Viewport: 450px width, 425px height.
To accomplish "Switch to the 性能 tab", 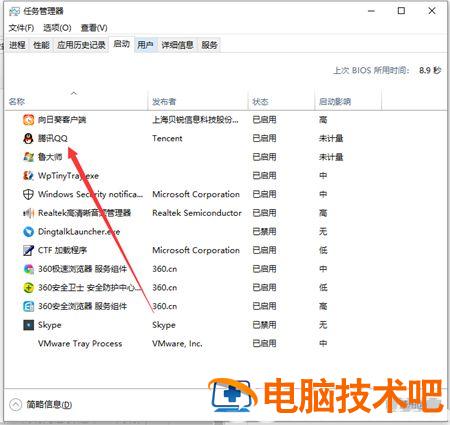I will (41, 45).
